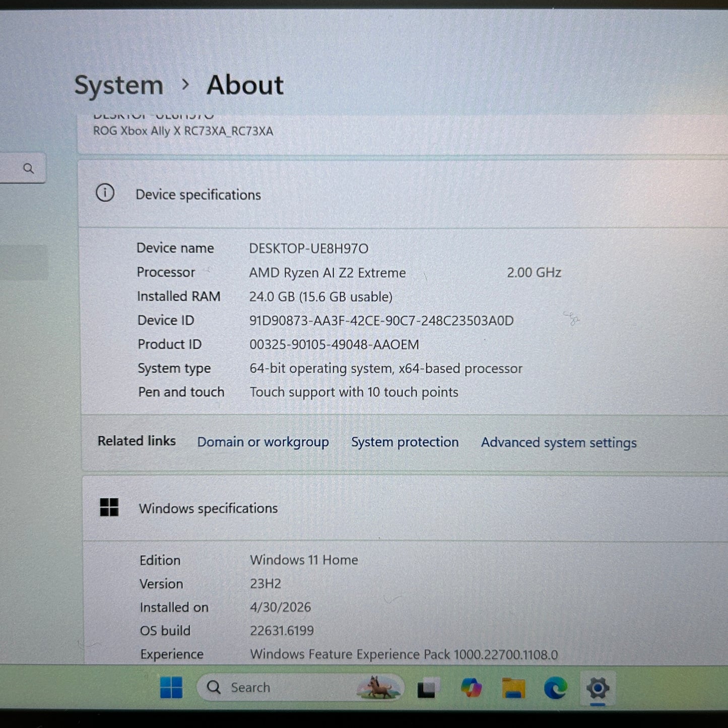Click the taskbar Search box
Image resolution: width=728 pixels, height=728 pixels.
[x=300, y=687]
